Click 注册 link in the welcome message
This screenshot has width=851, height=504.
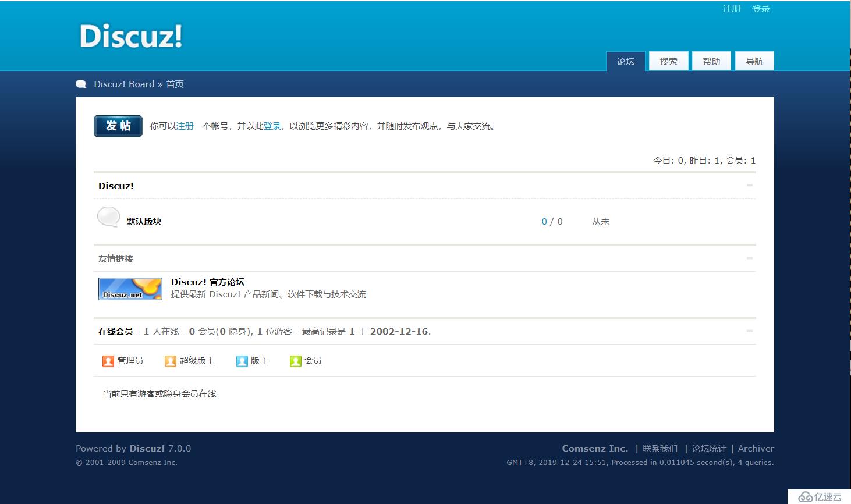(x=185, y=126)
